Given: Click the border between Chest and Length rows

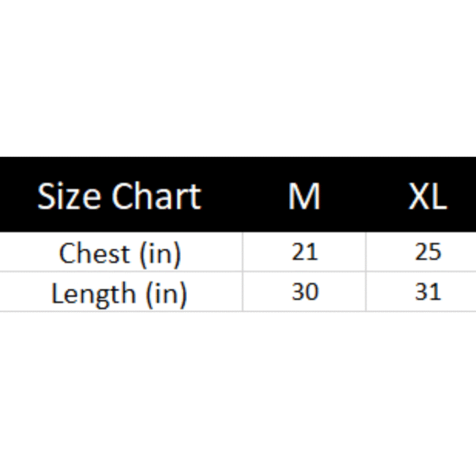Looking at the screenshot, I should pyautogui.click(x=136, y=271).
